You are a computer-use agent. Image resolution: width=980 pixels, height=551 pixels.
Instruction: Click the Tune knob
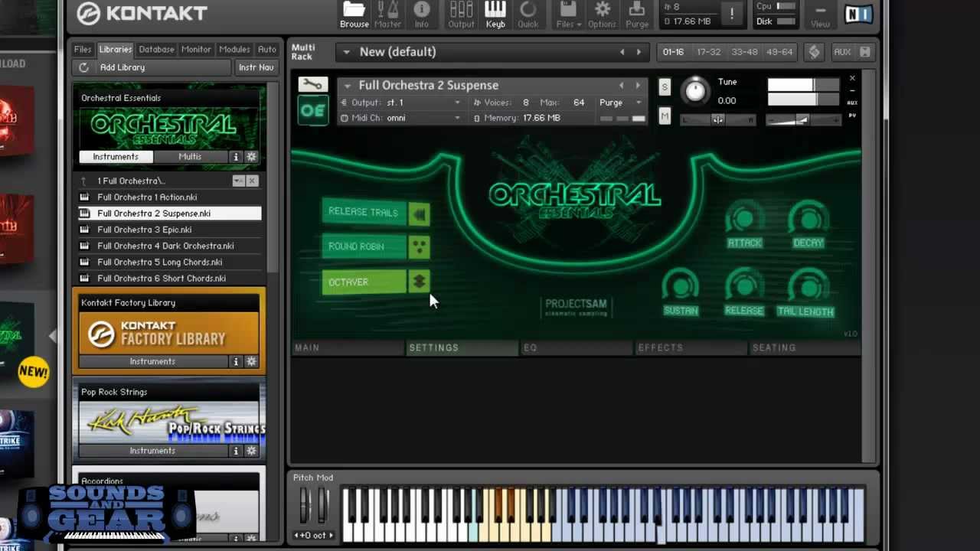695,91
